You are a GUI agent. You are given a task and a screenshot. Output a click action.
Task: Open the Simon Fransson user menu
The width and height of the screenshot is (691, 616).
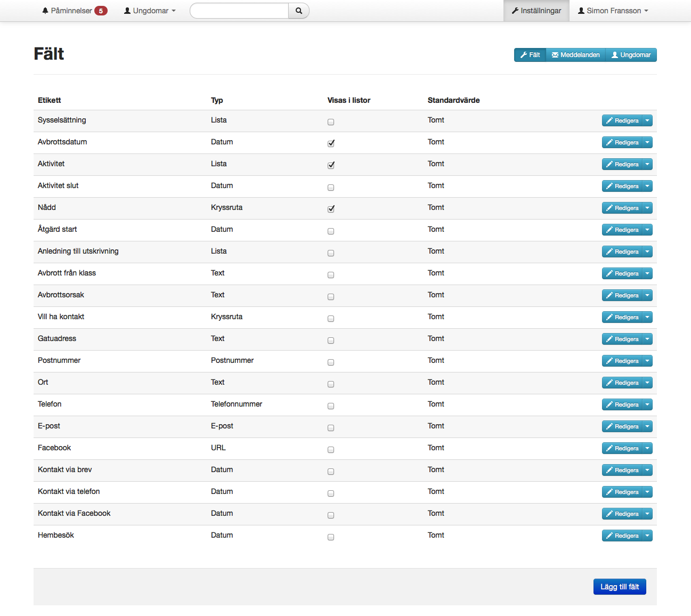613,11
